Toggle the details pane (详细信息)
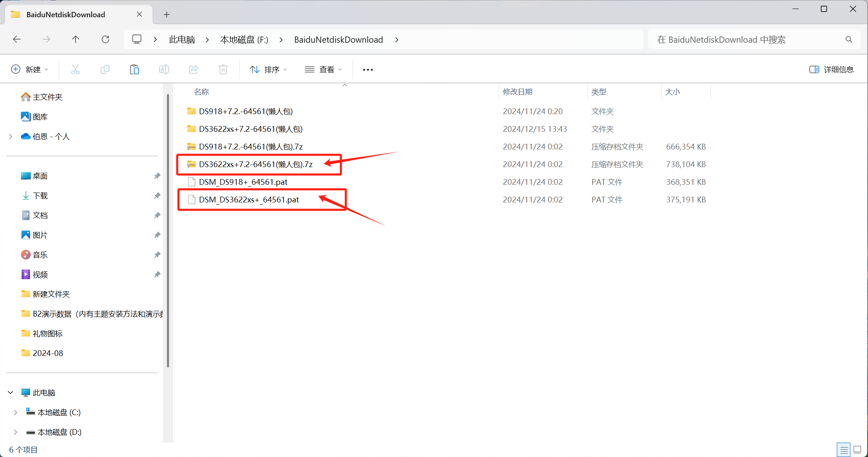Image resolution: width=868 pixels, height=457 pixels. click(x=831, y=69)
